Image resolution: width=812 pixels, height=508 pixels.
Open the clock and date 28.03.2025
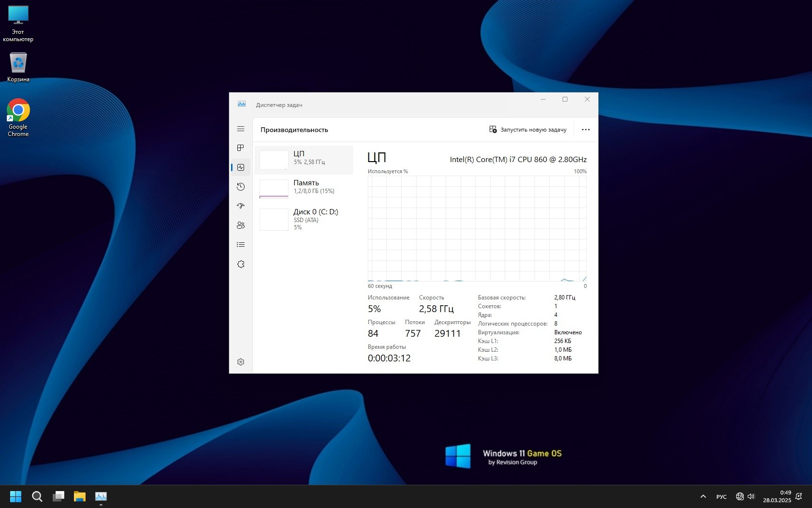[777, 496]
